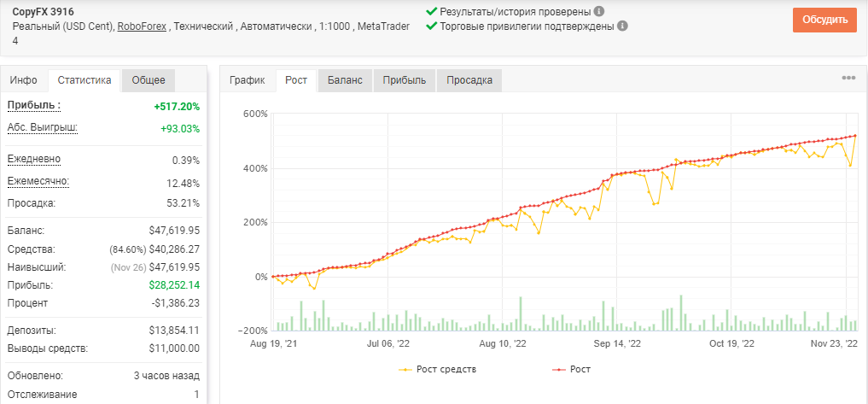Open the three-dots chart options menu

848,78
